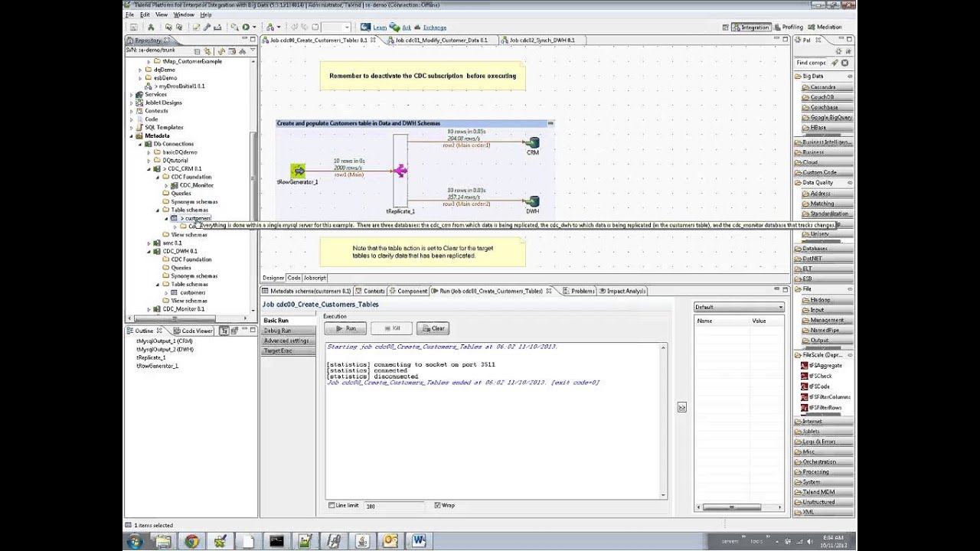Click the Line limit value field
The image size is (980, 551).
[394, 506]
